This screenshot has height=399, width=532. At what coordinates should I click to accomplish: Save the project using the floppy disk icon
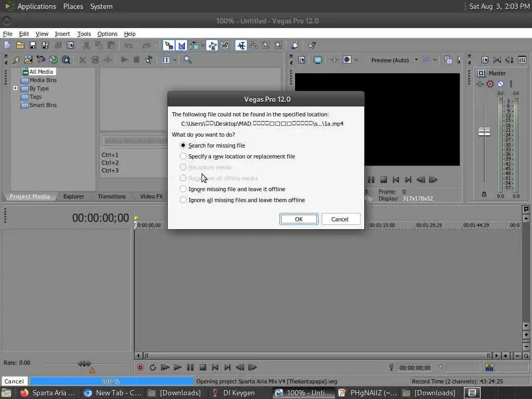coord(33,46)
